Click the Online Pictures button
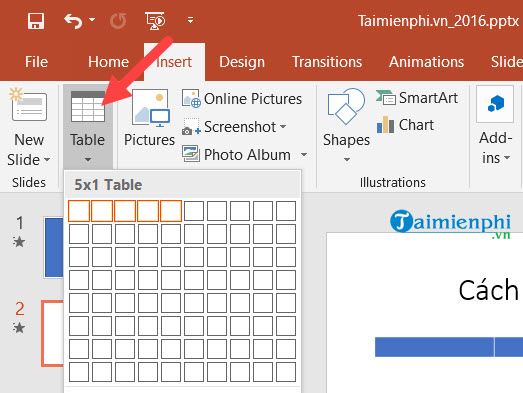This screenshot has height=393, width=523. (242, 99)
